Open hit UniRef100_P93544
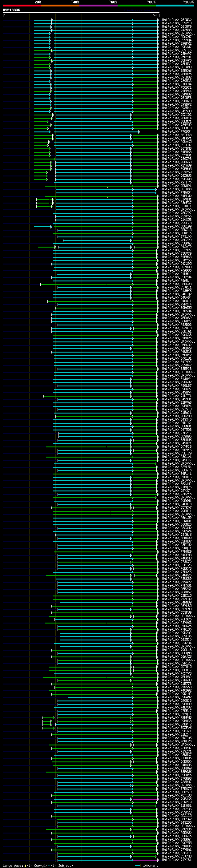Image resolution: width=197 pixels, height=868 pixels. 177,108
